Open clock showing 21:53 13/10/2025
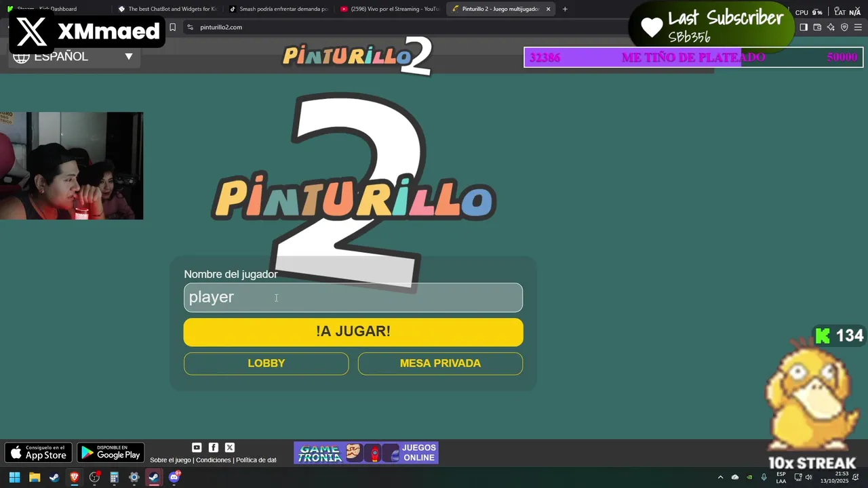 834,477
